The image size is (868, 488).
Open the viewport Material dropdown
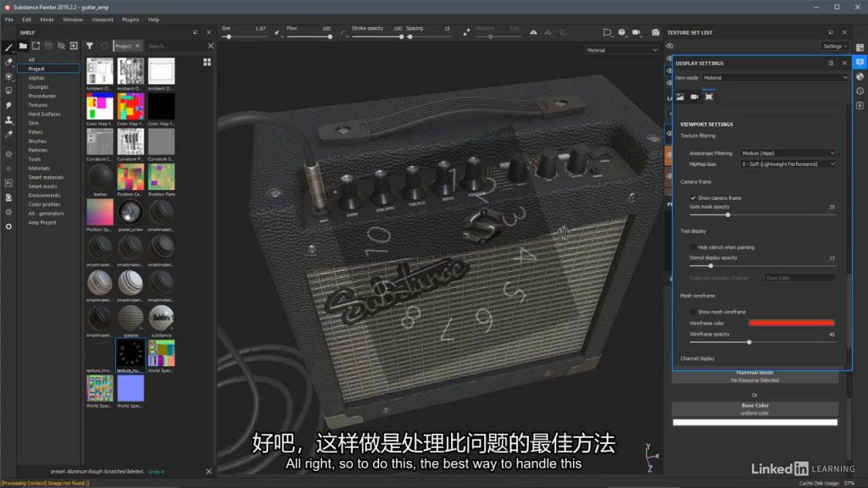coord(621,50)
